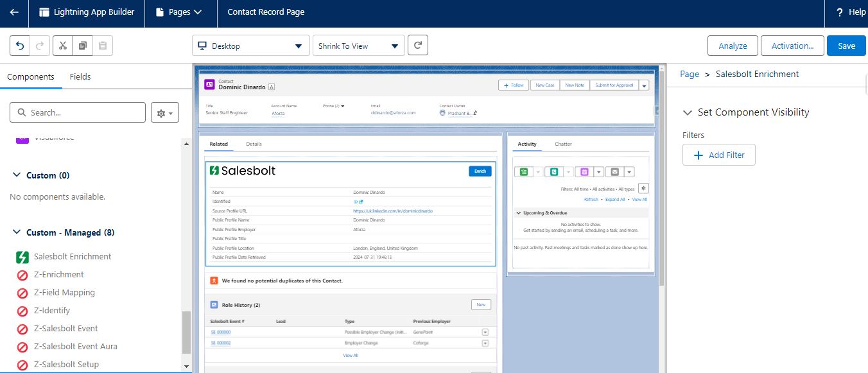Viewport: 868px width, 373px height.
Task: Open the Pages dropdown menu
Action: 178,12
